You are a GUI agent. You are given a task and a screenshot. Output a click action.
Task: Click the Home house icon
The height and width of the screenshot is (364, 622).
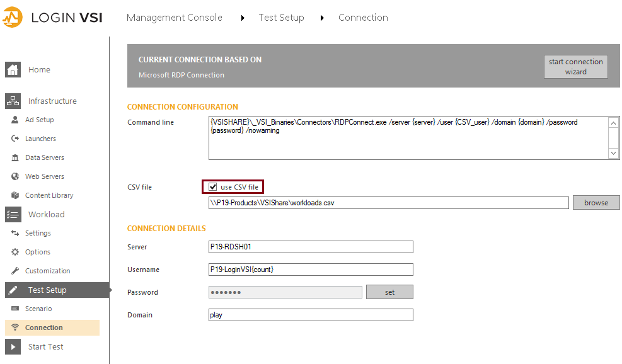(x=13, y=70)
